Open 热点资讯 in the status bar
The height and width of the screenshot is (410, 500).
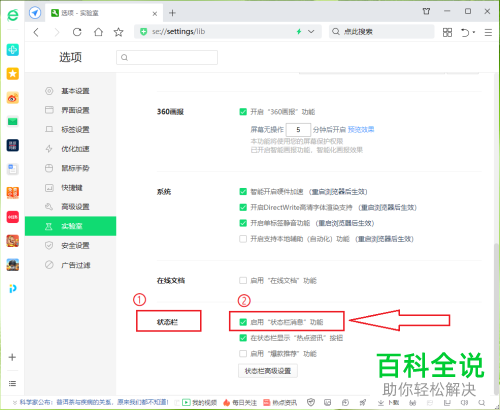point(280,403)
